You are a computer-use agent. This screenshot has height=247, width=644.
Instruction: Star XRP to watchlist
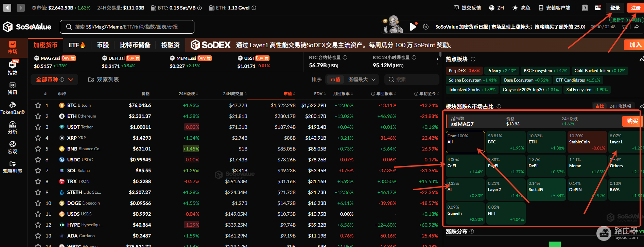[x=38, y=138]
